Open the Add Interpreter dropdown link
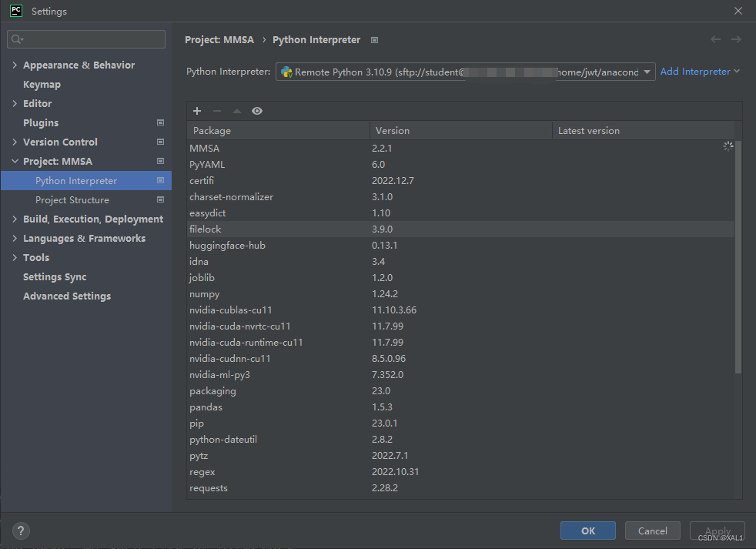The image size is (756, 549). tap(700, 72)
